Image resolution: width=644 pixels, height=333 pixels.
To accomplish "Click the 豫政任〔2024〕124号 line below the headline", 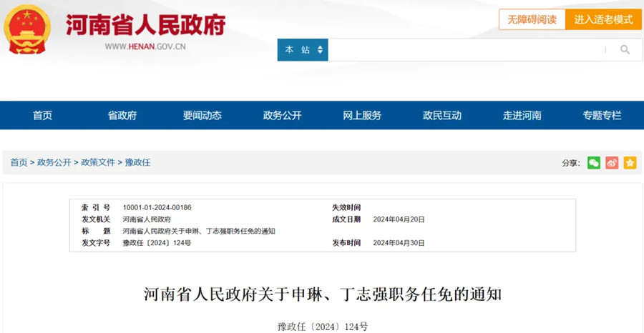I will tap(323, 327).
